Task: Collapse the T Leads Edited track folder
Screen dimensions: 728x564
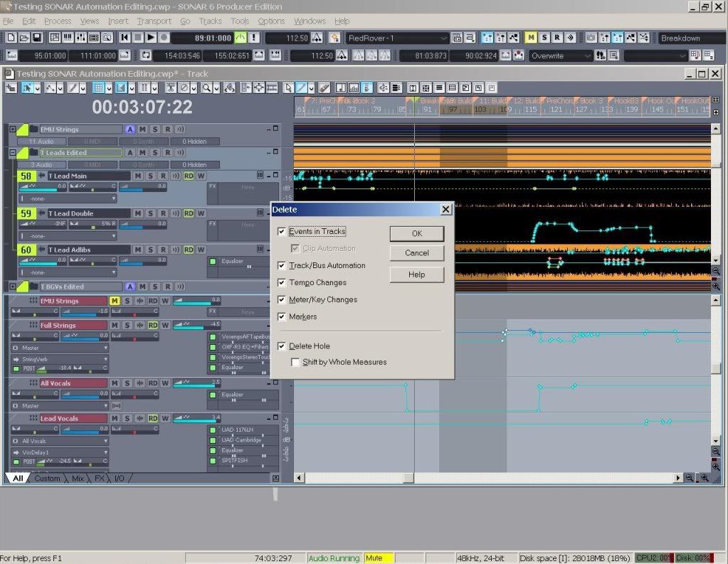Action: pyautogui.click(x=12, y=152)
